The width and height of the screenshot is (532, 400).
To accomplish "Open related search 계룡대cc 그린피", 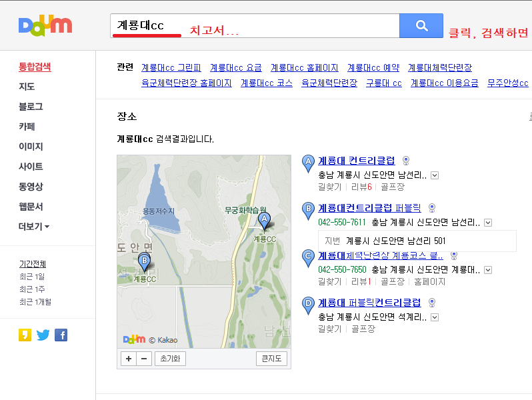I will click(x=171, y=67).
